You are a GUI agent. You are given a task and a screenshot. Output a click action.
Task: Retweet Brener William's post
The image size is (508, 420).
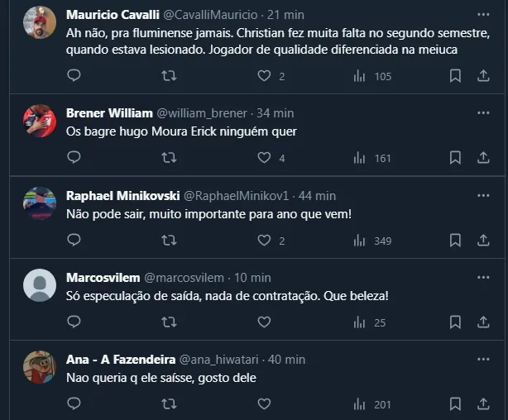(x=169, y=158)
